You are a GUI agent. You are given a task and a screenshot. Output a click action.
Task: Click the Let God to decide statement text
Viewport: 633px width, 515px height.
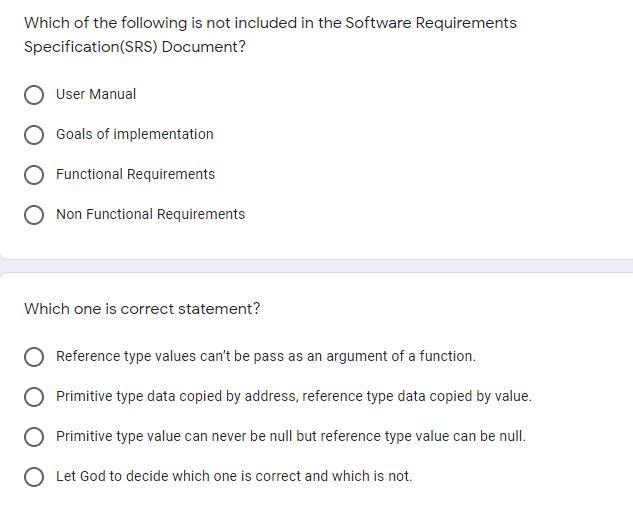point(234,476)
